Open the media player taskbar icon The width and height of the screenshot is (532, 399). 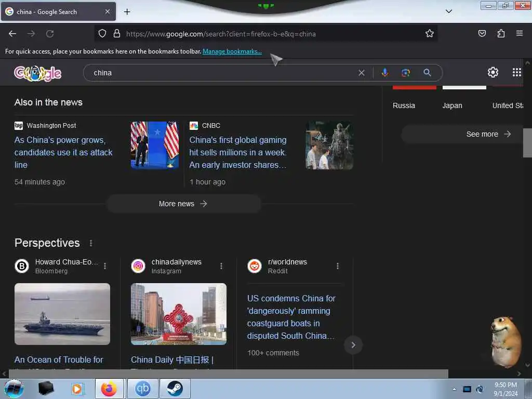click(x=77, y=389)
